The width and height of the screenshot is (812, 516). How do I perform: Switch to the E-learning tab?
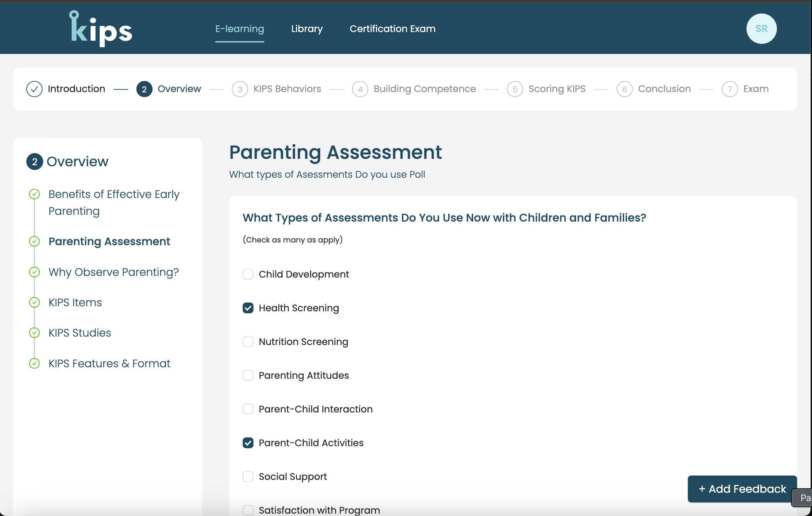[x=240, y=29]
